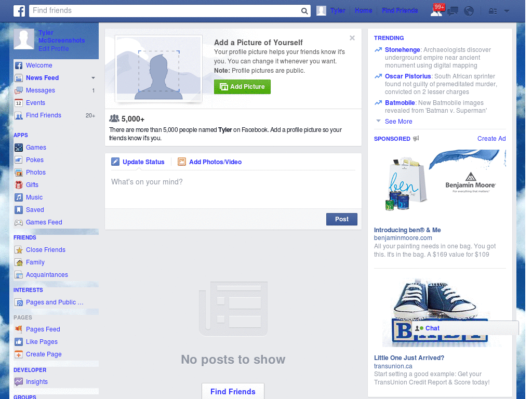
Task: Click the Pages Feed icon
Action: click(x=19, y=329)
